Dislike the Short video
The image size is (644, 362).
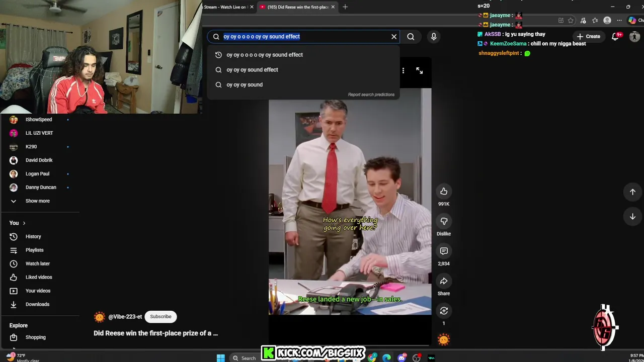click(x=444, y=221)
